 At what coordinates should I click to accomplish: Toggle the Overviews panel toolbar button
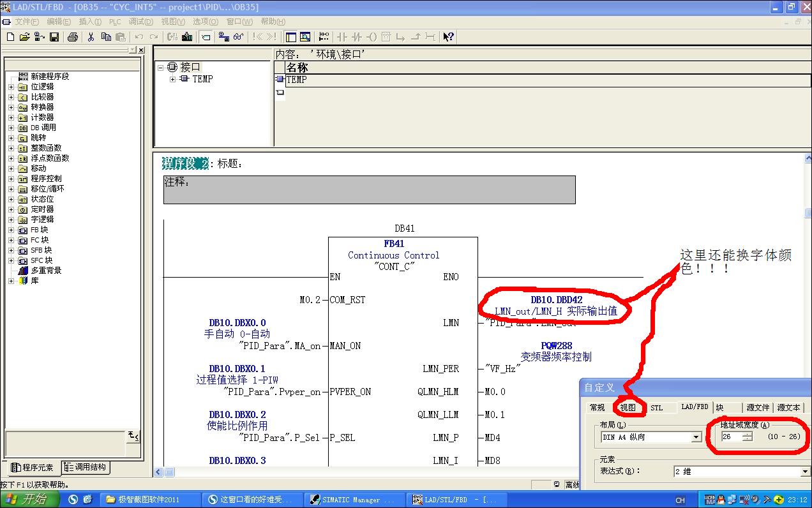coord(290,37)
